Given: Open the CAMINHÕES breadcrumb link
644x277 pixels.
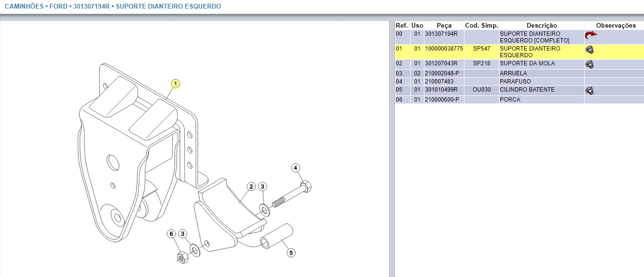Looking at the screenshot, I should tap(23, 7).
